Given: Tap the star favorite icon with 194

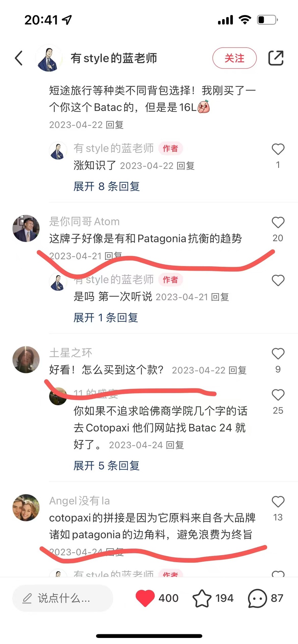Looking at the screenshot, I should tap(202, 598).
